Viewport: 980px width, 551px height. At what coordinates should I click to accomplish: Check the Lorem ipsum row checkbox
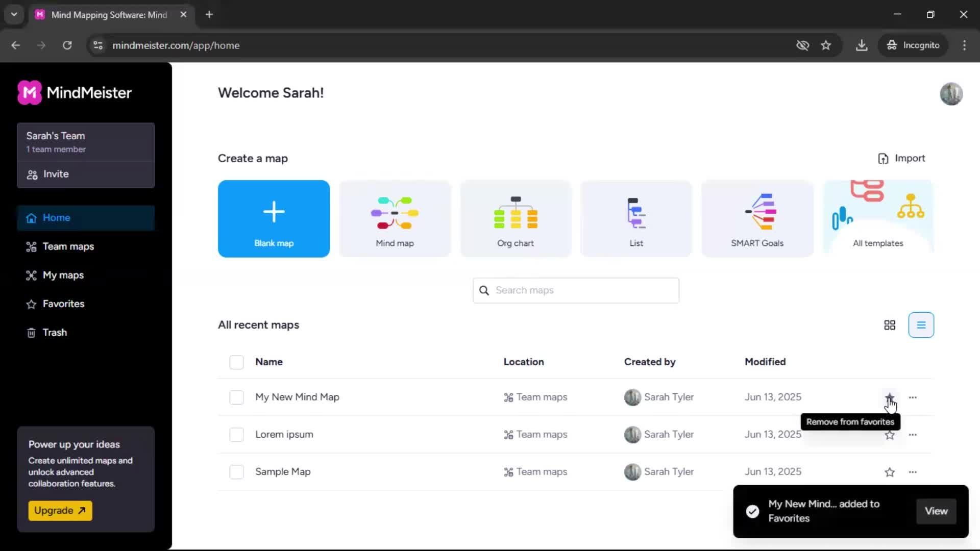(x=236, y=434)
